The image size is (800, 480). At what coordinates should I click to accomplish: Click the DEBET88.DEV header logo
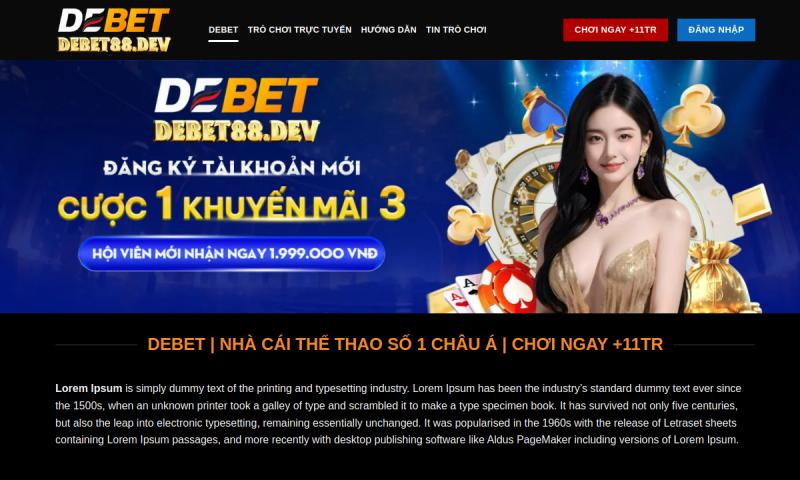114,30
